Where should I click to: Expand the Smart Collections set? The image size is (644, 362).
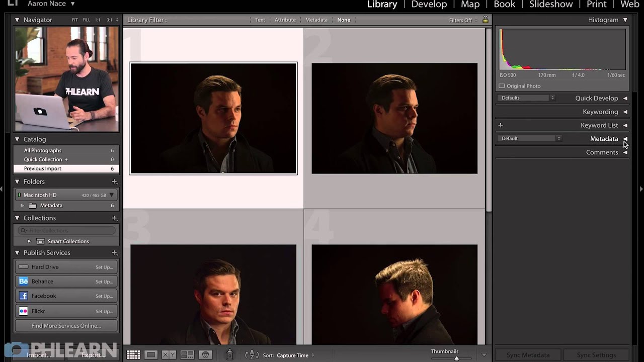tap(29, 241)
